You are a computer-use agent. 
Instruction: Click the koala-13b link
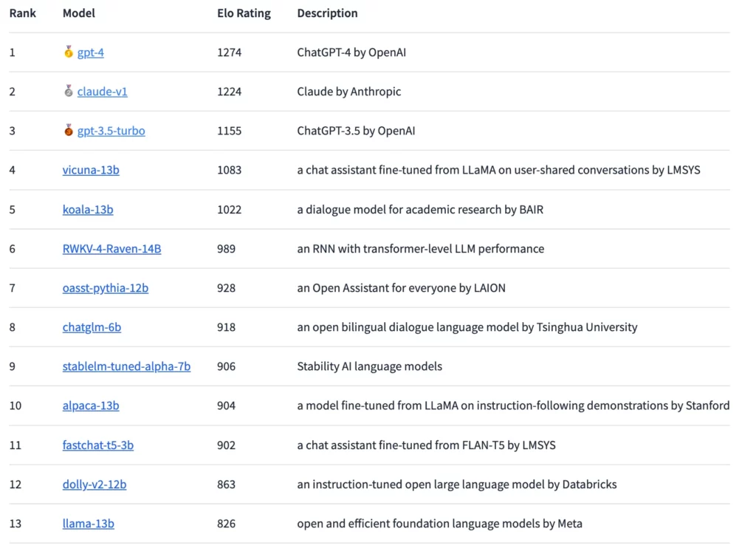[x=88, y=210]
